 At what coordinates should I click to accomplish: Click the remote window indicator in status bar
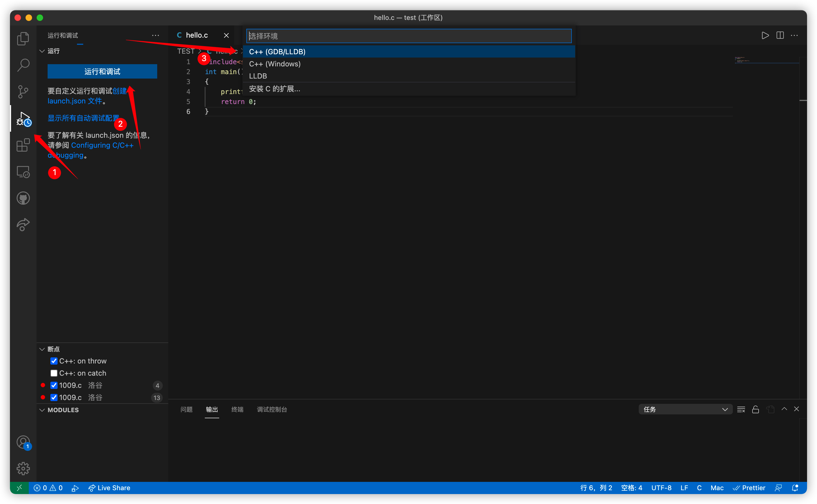(x=19, y=488)
